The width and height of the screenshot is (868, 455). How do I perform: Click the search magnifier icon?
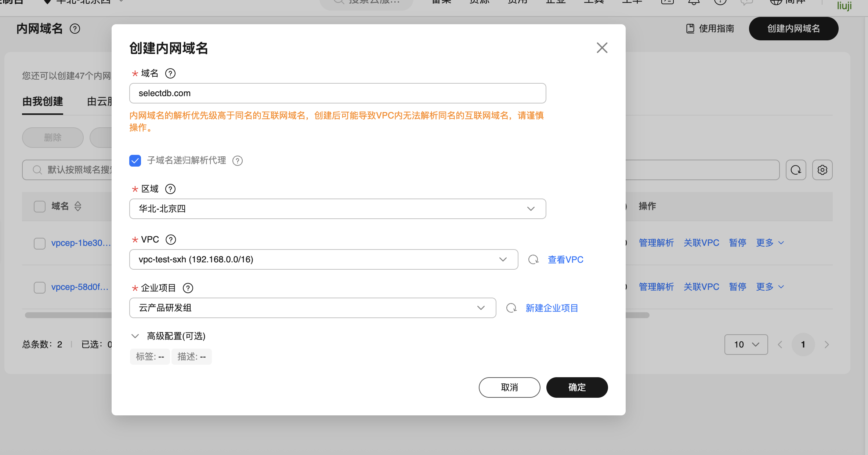click(x=37, y=170)
